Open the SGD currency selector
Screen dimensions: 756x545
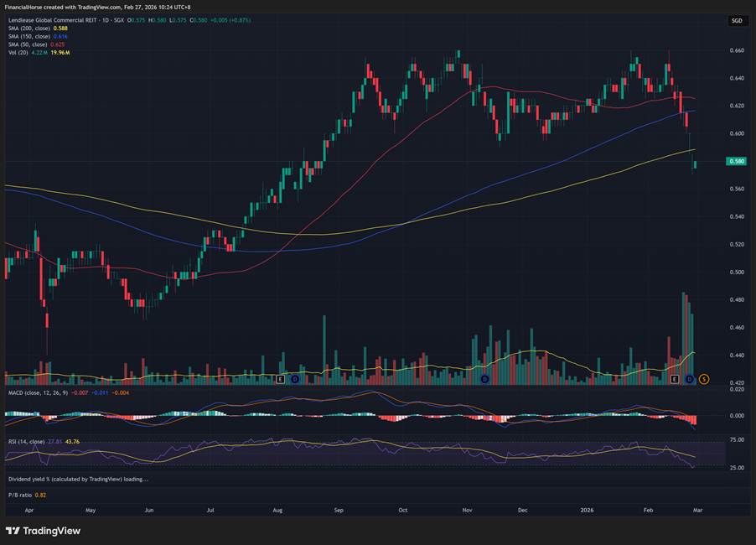pyautogui.click(x=736, y=20)
